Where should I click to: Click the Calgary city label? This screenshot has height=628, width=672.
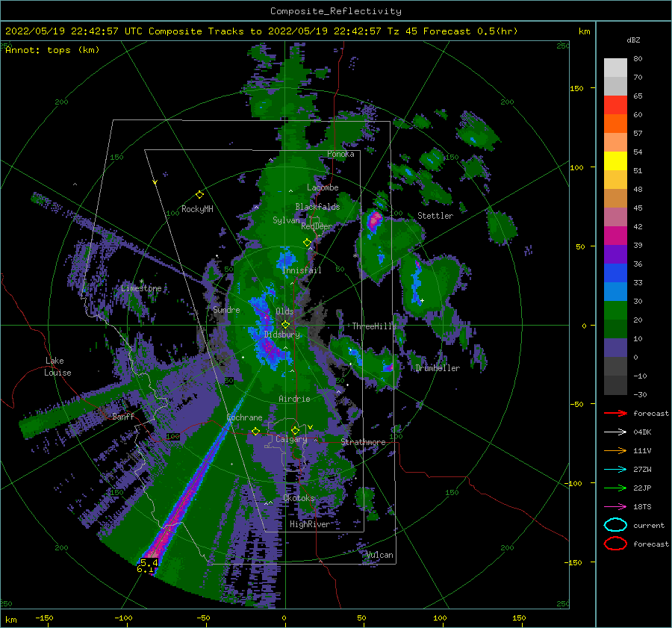291,439
